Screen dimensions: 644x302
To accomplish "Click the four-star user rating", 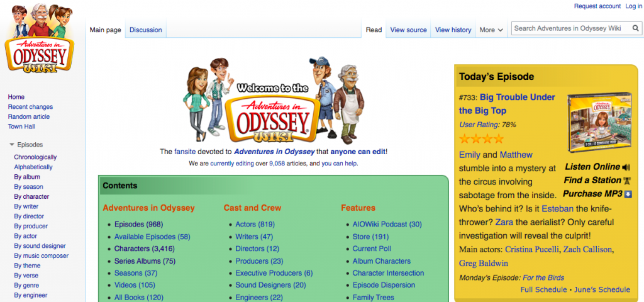I will click(x=481, y=138).
